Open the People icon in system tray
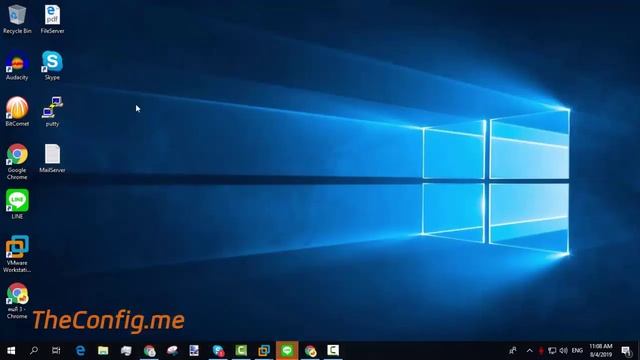640x360 pixels. [513, 351]
